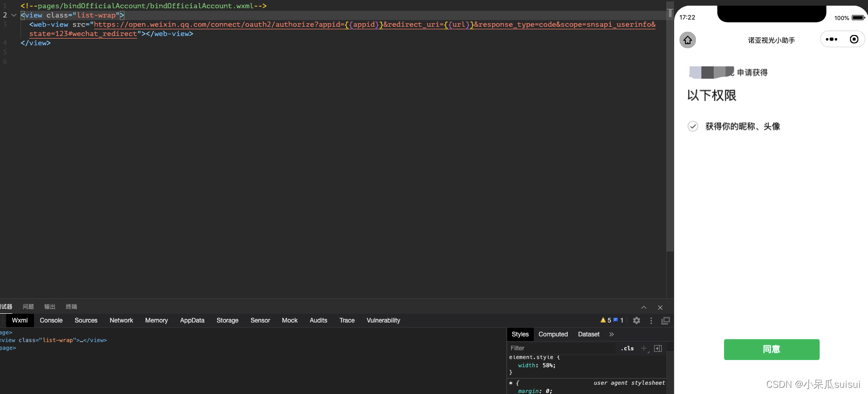Image resolution: width=868 pixels, height=394 pixels.
Task: Close the debugger panel
Action: click(660, 307)
